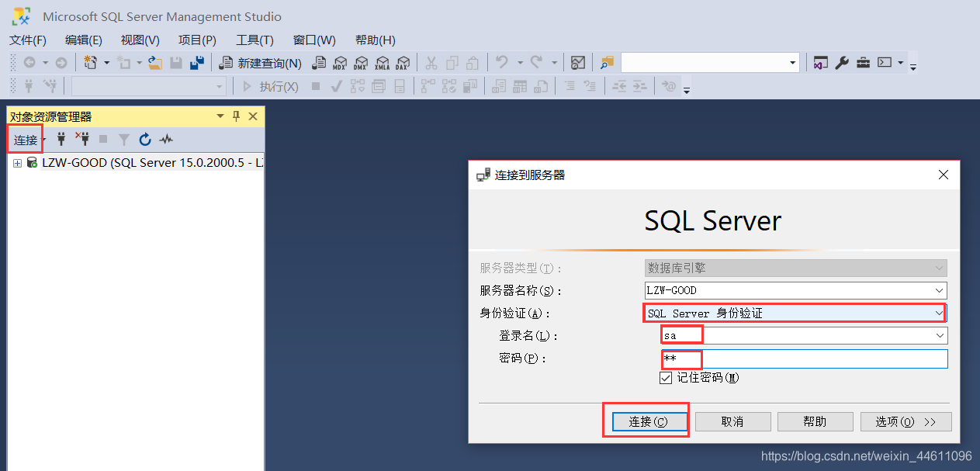The width and height of the screenshot is (980, 471).
Task: Open 服务器名称 combo box dropdown
Action: [x=940, y=291]
